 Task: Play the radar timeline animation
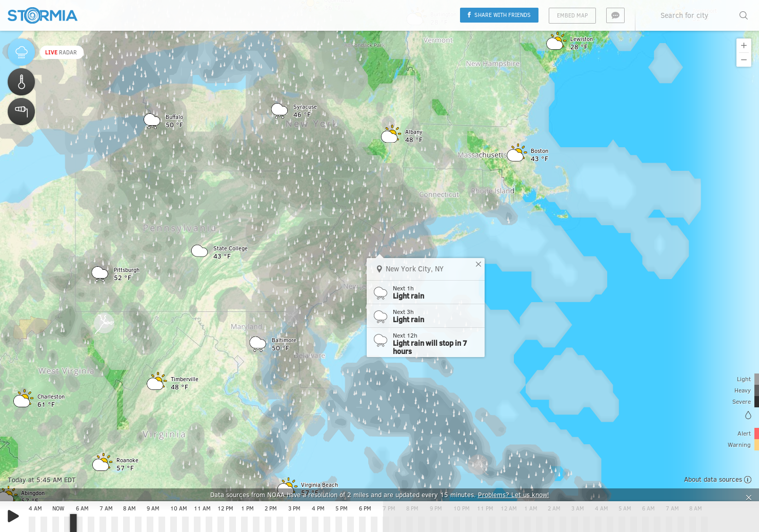click(13, 516)
